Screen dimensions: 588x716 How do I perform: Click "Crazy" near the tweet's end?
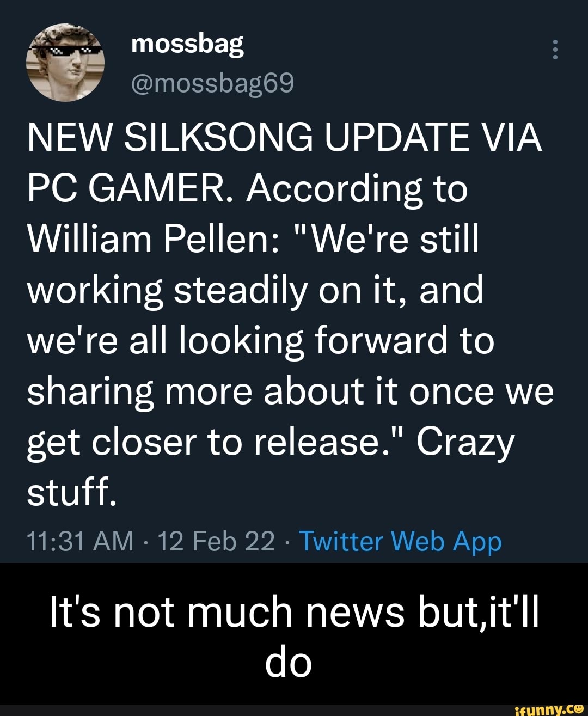(465, 441)
